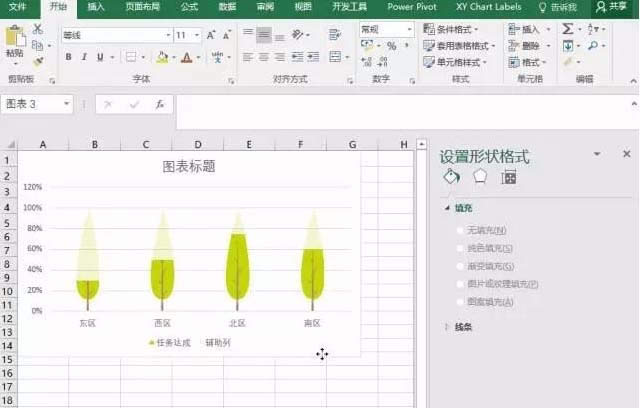Open Conditional Formatting (条件格式) button
The height and width of the screenshot is (408, 640).
[458, 30]
